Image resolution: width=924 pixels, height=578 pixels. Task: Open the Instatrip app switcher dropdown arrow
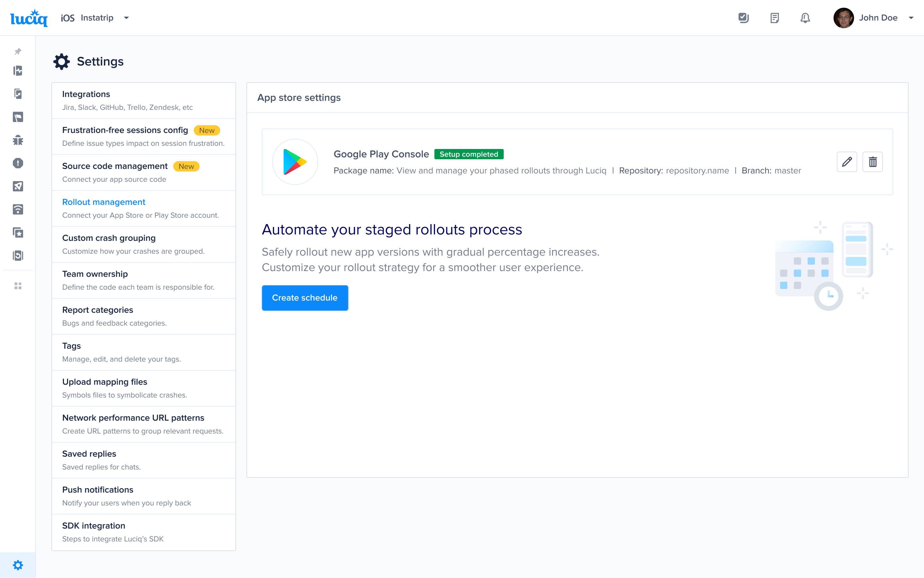pyautogui.click(x=126, y=18)
